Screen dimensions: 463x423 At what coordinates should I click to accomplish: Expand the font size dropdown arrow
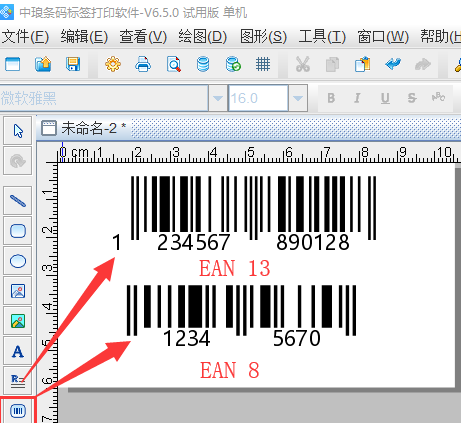point(298,98)
